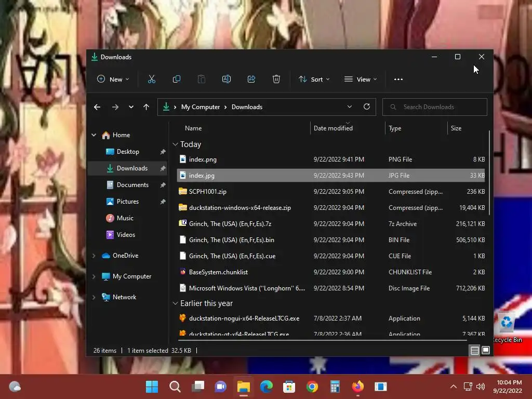This screenshot has width=532, height=399.
Task: Select Pictures in navigation pane
Action: [x=128, y=202]
